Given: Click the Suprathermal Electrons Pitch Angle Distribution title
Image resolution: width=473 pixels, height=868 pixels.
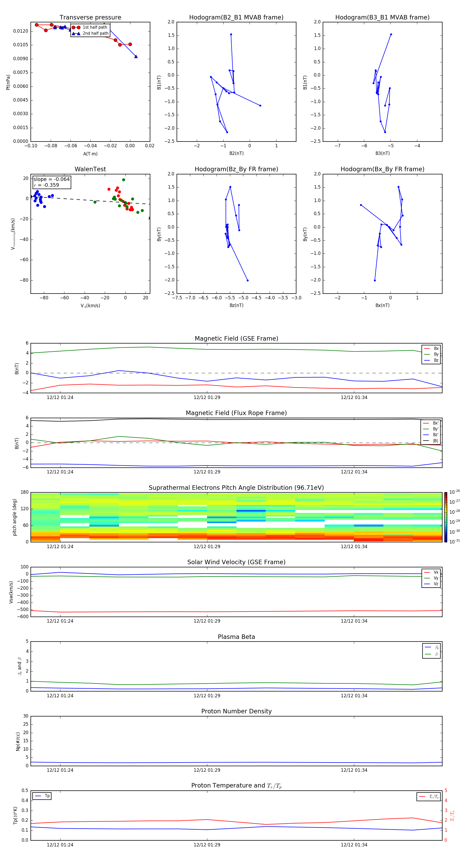Looking at the screenshot, I should [x=236, y=488].
